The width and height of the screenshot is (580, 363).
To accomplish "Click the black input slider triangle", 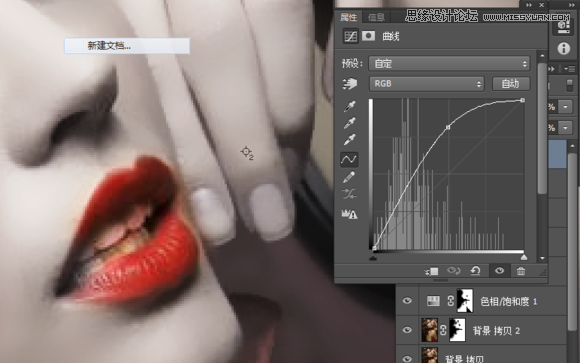I will tap(373, 257).
